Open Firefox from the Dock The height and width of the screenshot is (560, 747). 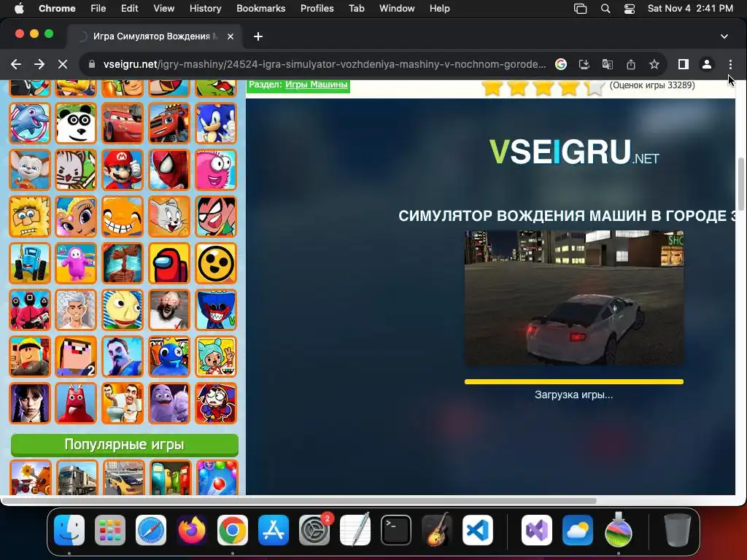192,530
